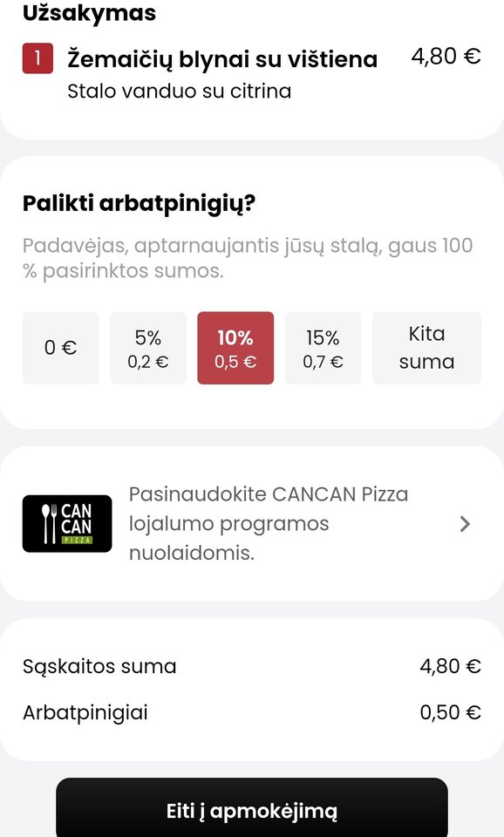The width and height of the screenshot is (504, 837).
Task: Tap Pasinaudokite CANCAN Pizza loyalty text
Action: [269, 524]
